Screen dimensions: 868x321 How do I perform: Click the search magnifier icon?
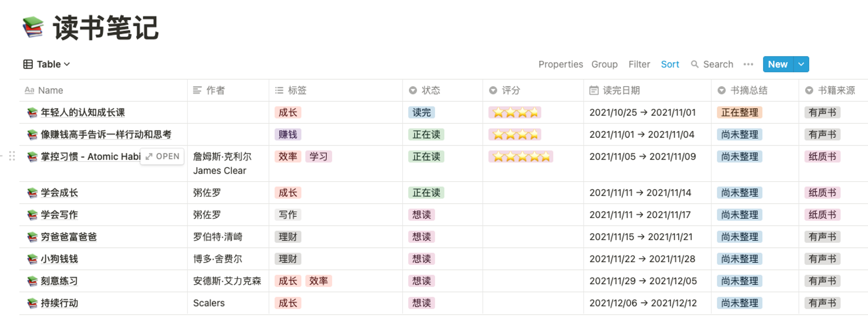click(694, 64)
